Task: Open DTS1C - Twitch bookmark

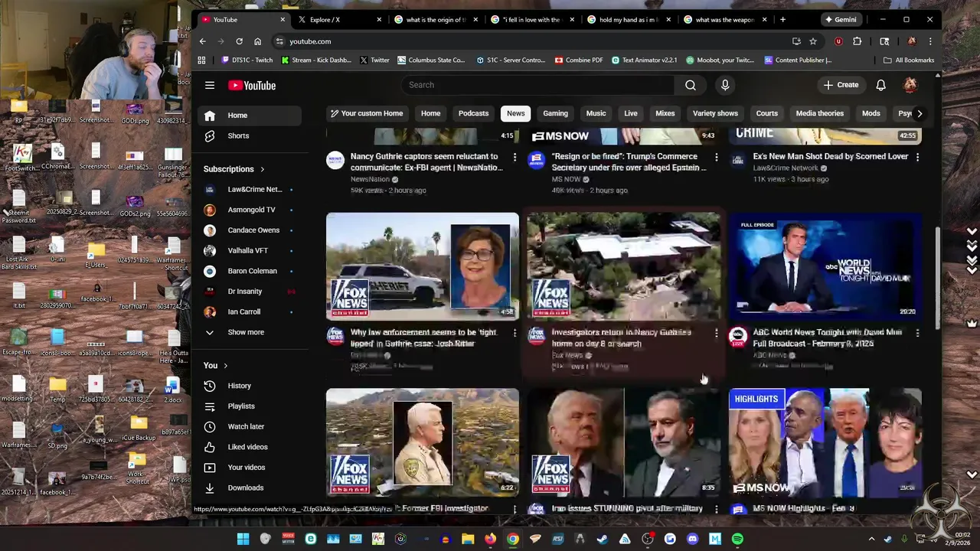Action: [247, 60]
